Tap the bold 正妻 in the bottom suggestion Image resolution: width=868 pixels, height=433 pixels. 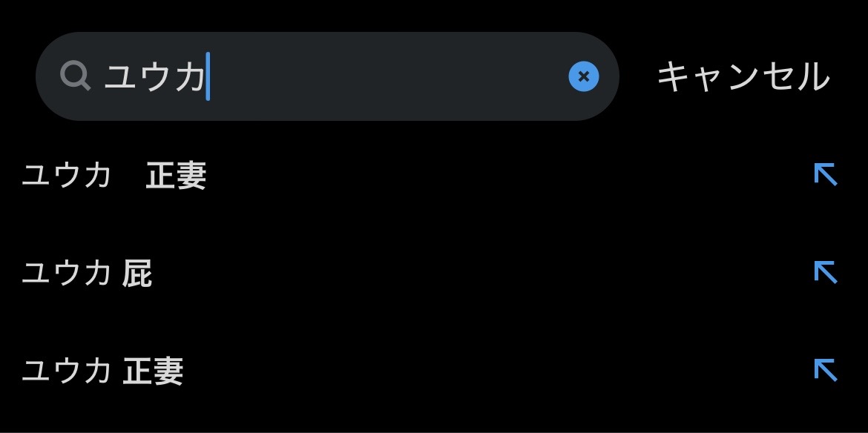point(153,371)
